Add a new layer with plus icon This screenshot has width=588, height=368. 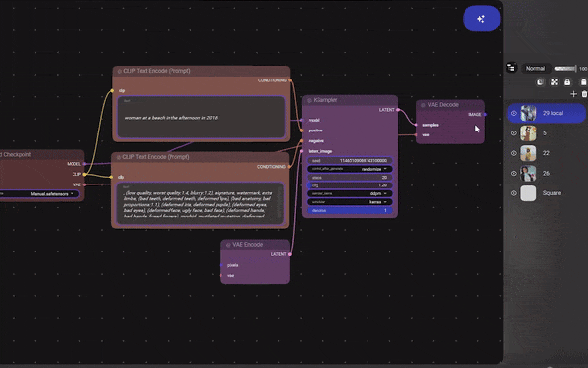pyautogui.click(x=573, y=94)
